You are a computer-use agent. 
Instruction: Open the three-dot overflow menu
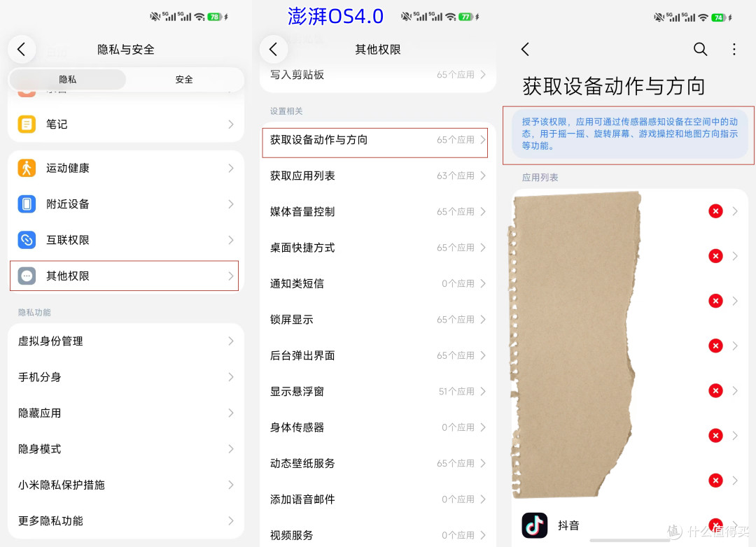[x=734, y=49]
